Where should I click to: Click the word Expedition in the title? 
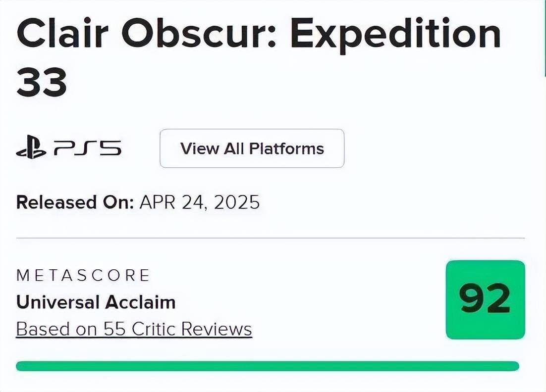pyautogui.click(x=395, y=35)
